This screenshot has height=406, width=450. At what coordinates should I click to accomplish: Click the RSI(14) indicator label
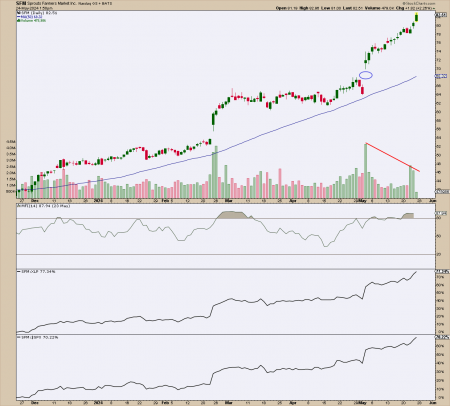pos(44,206)
